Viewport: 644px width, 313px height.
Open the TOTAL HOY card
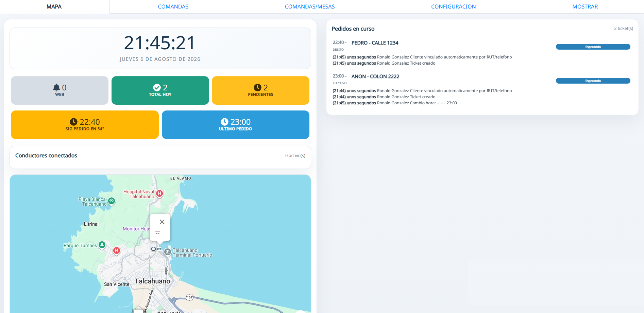[160, 90]
